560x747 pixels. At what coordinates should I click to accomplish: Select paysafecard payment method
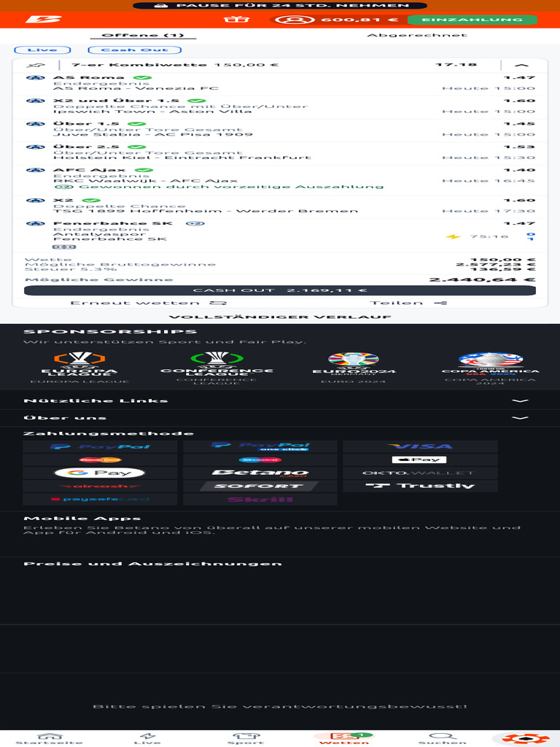[100, 499]
